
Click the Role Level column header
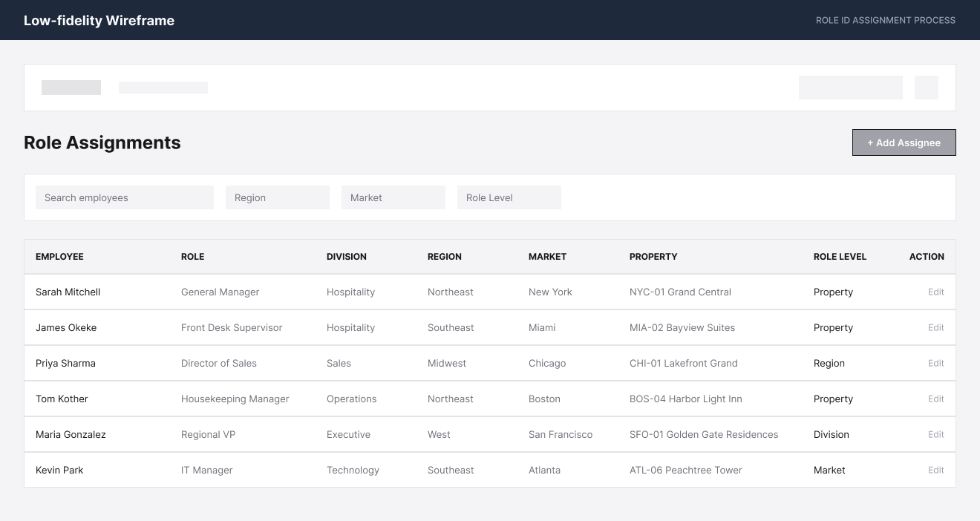[840, 257]
